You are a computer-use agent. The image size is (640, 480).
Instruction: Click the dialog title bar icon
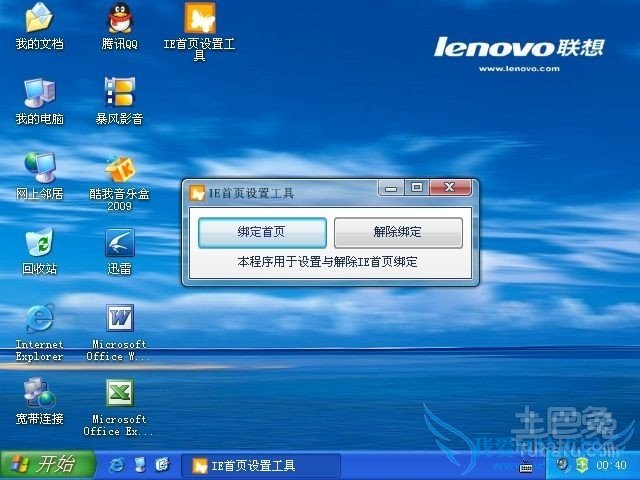point(198,193)
